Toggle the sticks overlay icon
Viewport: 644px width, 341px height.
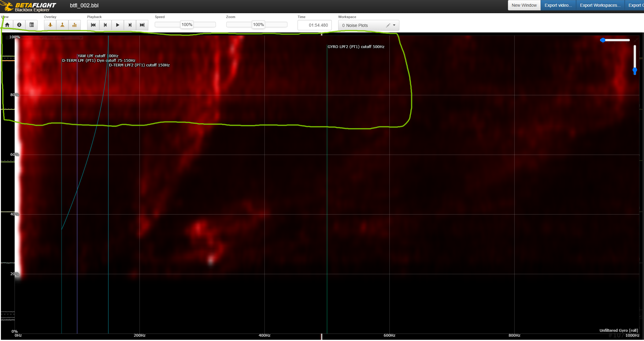[x=62, y=25]
